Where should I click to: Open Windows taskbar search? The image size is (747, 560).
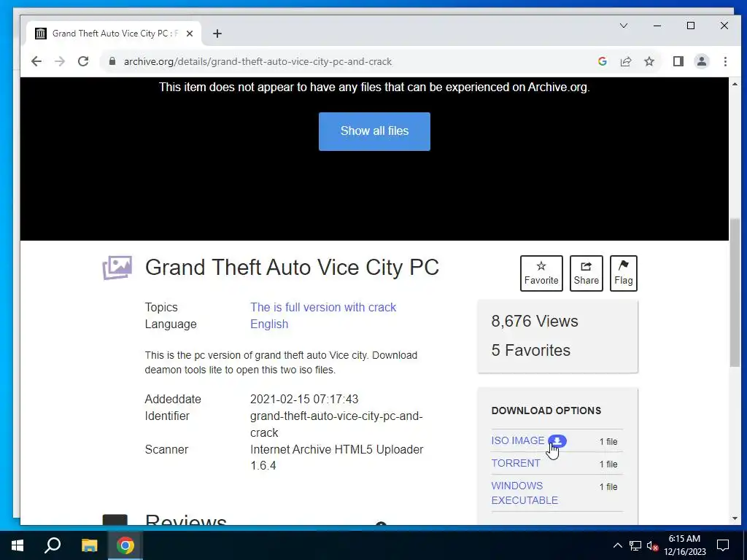53,545
